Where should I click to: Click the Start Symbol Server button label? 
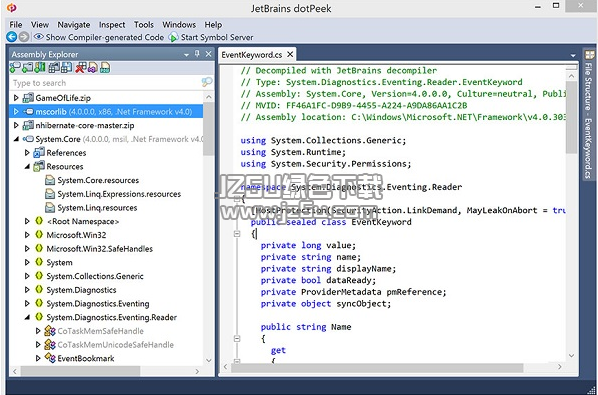click(x=217, y=37)
